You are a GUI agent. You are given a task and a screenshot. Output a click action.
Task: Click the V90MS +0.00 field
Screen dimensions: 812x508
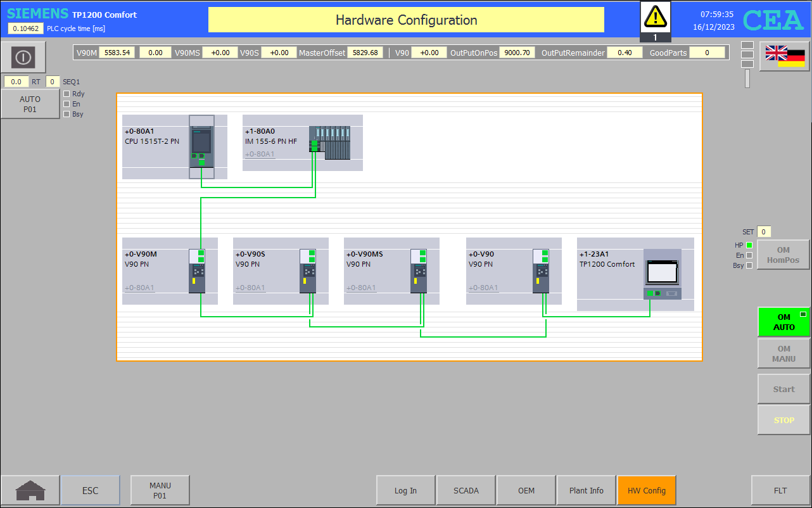[220, 53]
